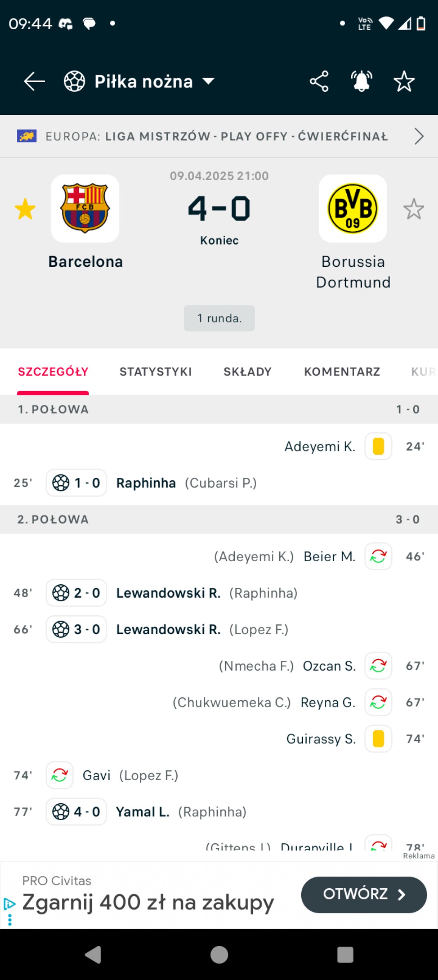Share this match via share icon
The height and width of the screenshot is (980, 438).
319,81
